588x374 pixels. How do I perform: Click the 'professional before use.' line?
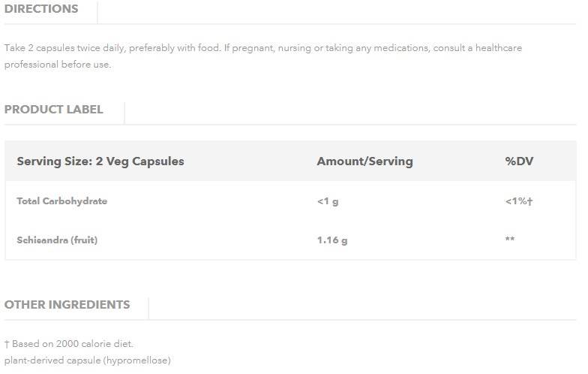pos(58,65)
